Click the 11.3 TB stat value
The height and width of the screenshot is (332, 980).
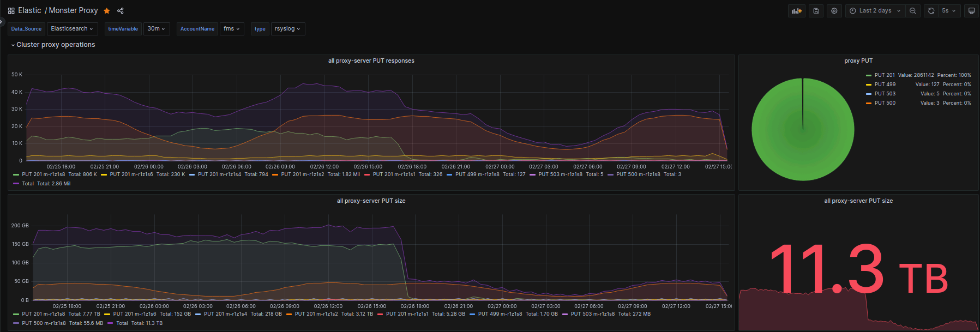858,269
